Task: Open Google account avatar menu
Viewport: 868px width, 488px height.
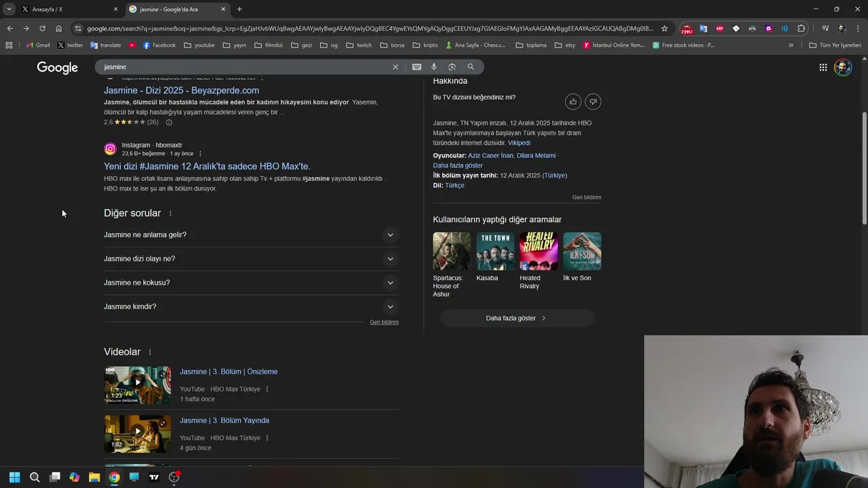Action: click(843, 67)
